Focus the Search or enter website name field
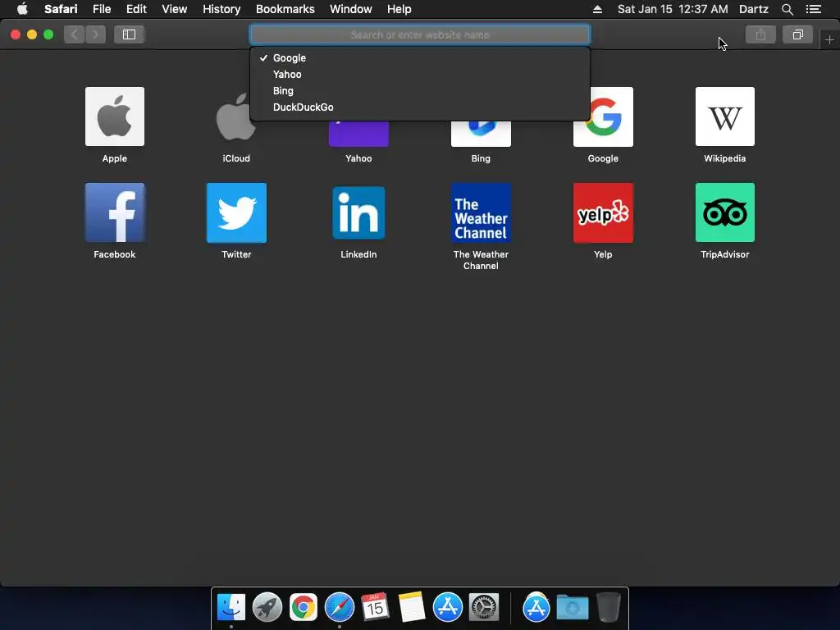The height and width of the screenshot is (630, 840). click(x=420, y=34)
